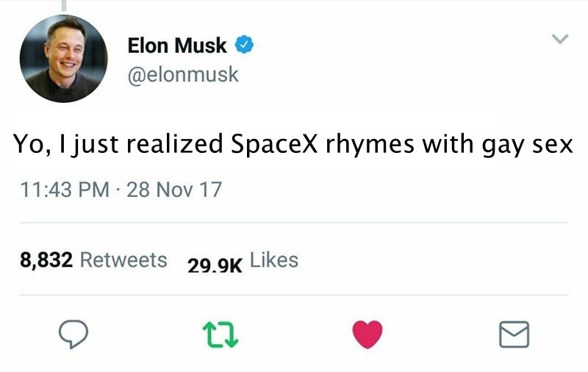Open the "Elon Musk" display name profile
The height and width of the screenshot is (372, 588).
tap(177, 46)
